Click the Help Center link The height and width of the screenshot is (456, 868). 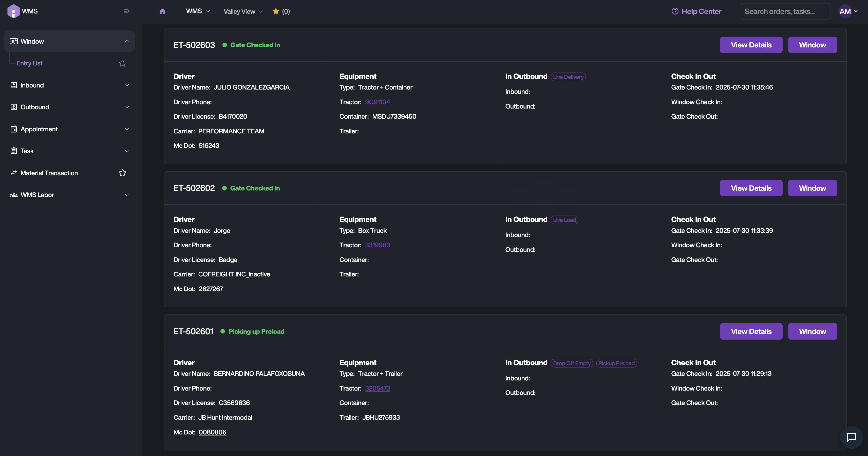(x=701, y=11)
